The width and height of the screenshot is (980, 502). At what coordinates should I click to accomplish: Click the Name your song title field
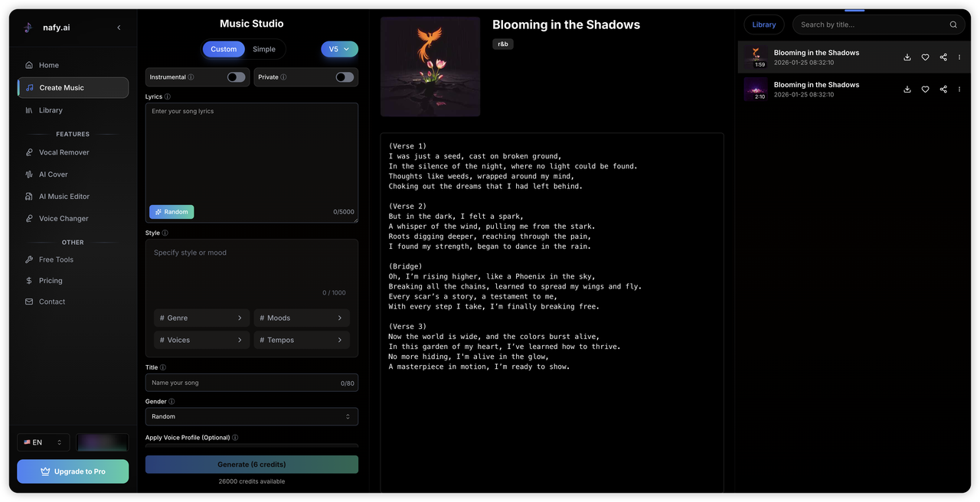coord(241,383)
